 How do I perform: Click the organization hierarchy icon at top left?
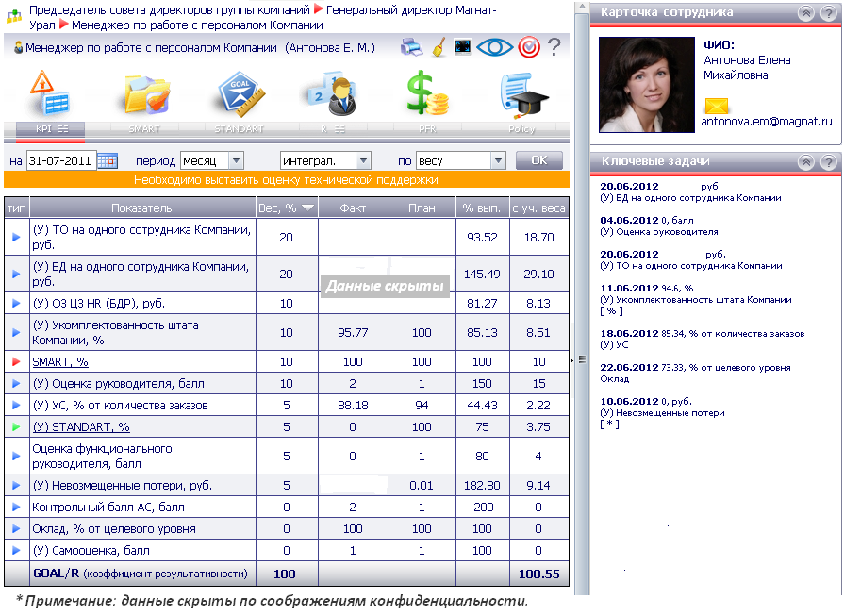pyautogui.click(x=14, y=16)
